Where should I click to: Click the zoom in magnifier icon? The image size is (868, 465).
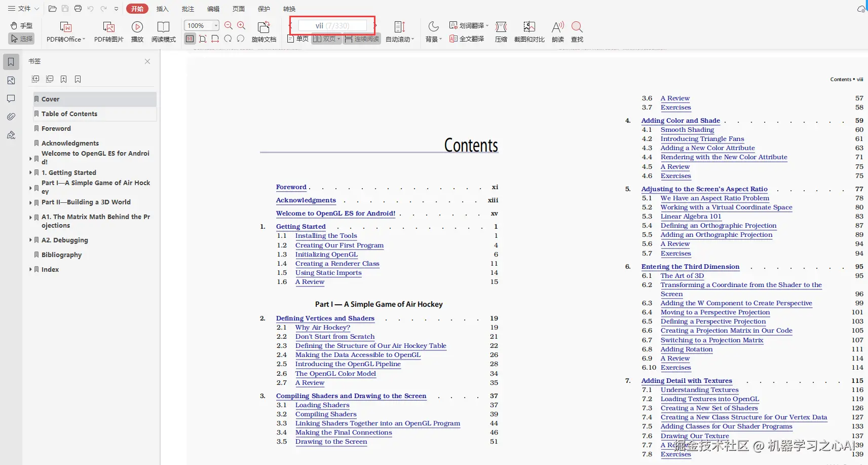click(x=241, y=25)
